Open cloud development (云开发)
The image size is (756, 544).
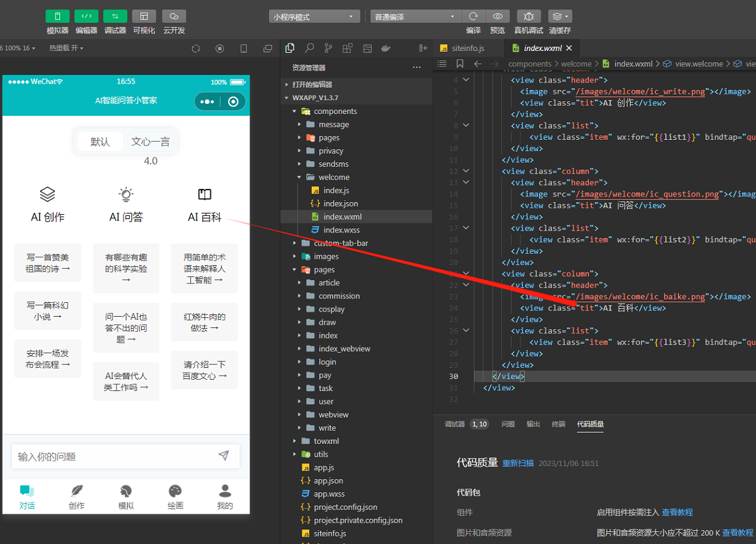click(x=174, y=16)
